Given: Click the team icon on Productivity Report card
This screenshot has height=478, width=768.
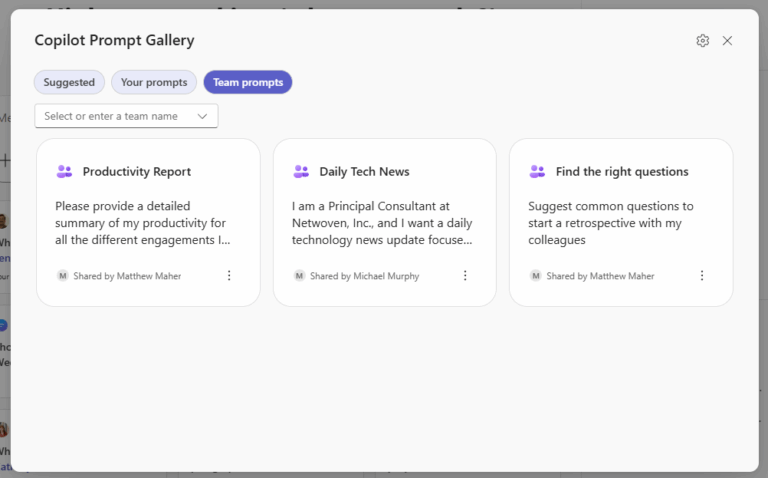Looking at the screenshot, I should point(64,171).
